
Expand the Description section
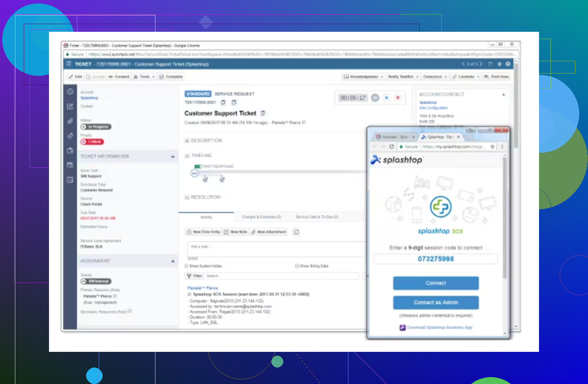(187, 141)
